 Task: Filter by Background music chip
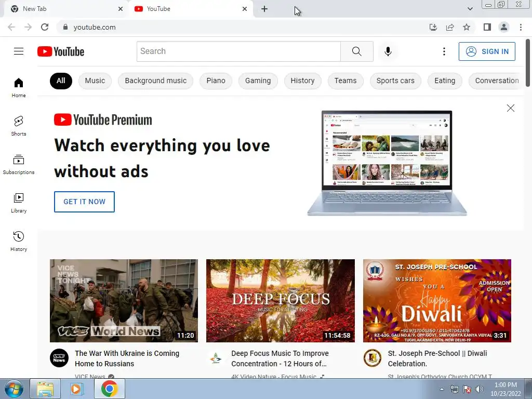pyautogui.click(x=156, y=81)
